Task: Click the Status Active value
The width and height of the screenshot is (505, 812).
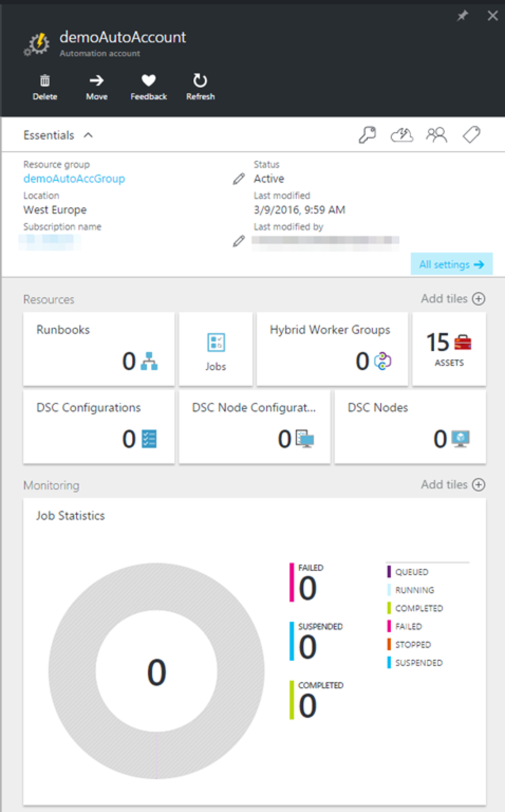Action: coord(269,179)
